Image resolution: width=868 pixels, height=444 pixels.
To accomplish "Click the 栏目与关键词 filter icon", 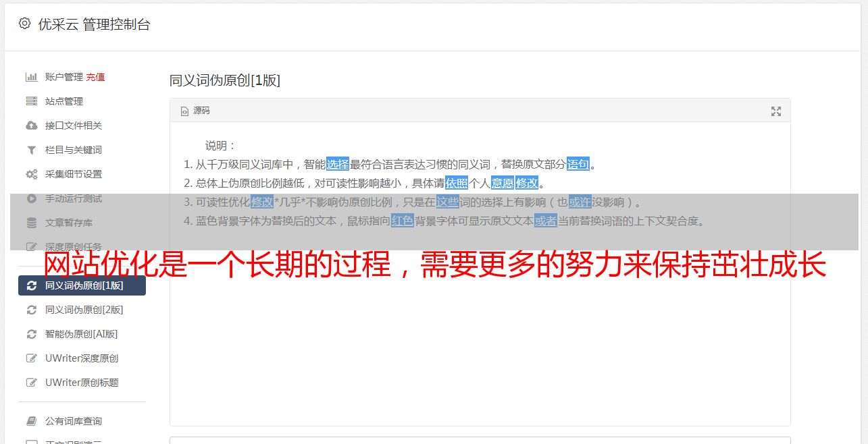I will [31, 150].
